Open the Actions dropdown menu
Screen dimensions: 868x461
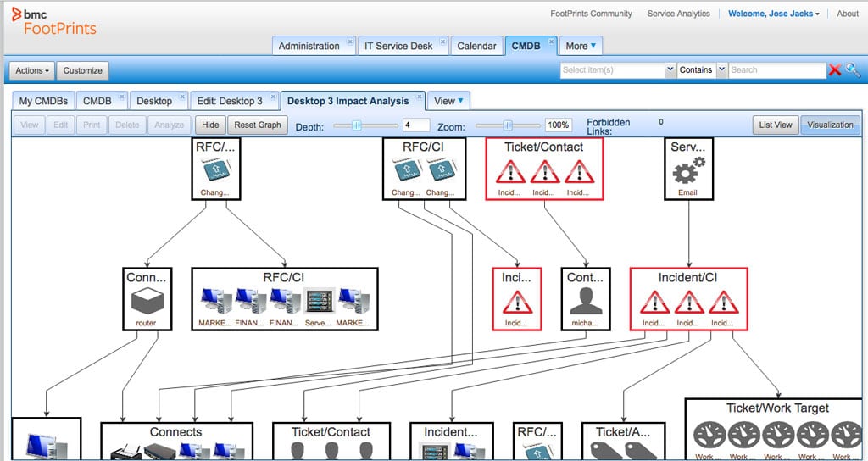pos(32,70)
